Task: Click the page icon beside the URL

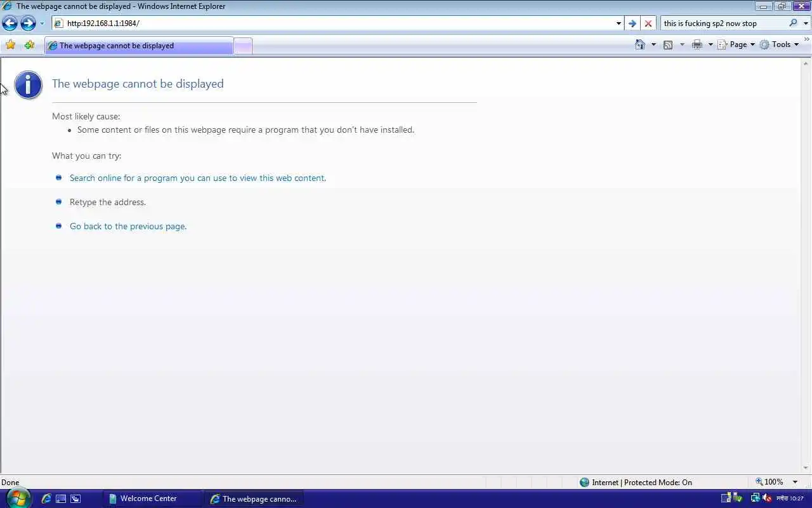Action: pyautogui.click(x=58, y=23)
